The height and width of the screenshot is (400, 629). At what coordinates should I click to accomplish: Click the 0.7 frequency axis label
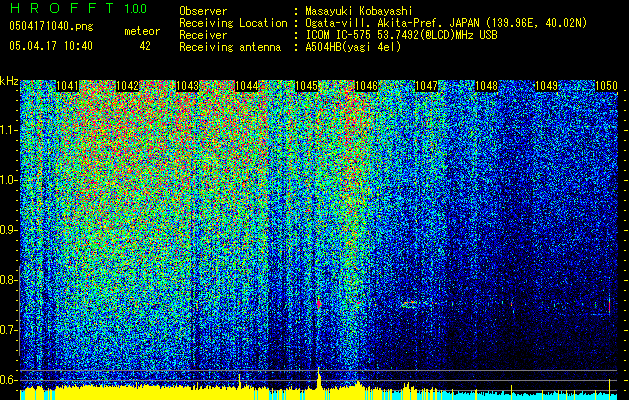(9, 330)
